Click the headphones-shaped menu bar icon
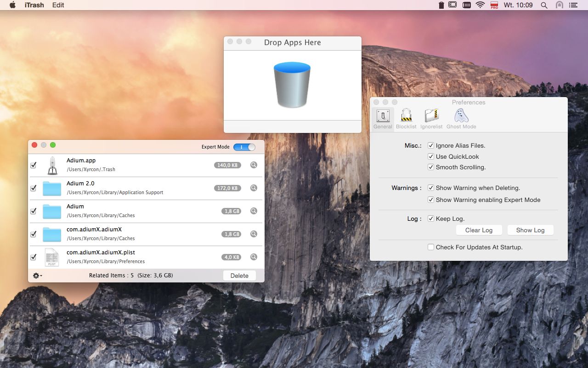Viewport: 588px width, 368px height. tap(559, 5)
